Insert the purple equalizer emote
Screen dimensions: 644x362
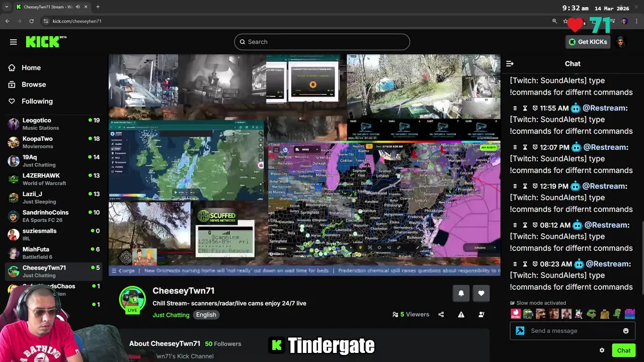coord(629,314)
